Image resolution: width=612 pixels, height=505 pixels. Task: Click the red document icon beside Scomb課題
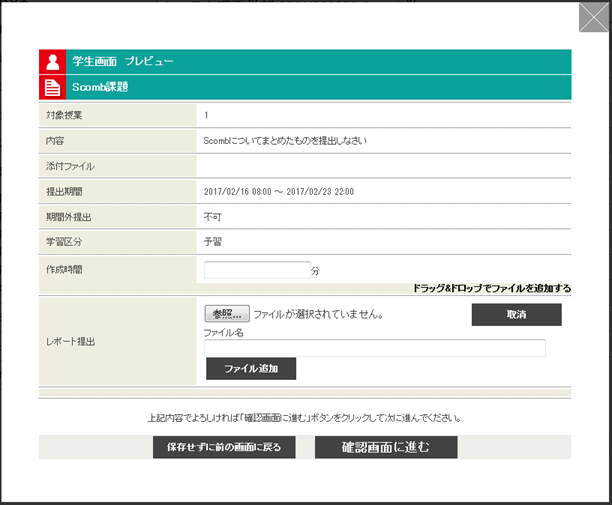(52, 87)
